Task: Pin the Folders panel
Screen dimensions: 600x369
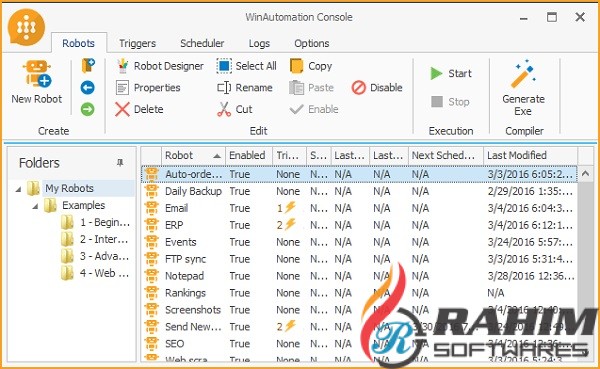Action: pyautogui.click(x=120, y=163)
